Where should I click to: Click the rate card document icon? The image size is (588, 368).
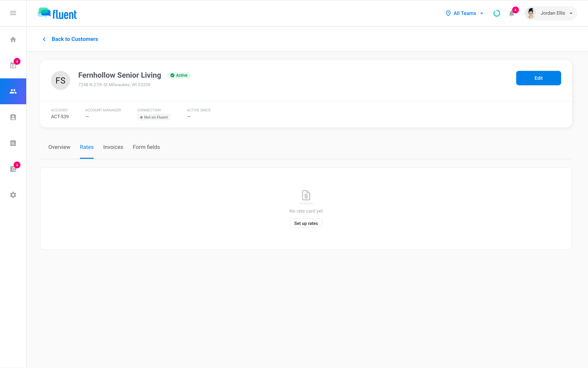click(x=306, y=196)
